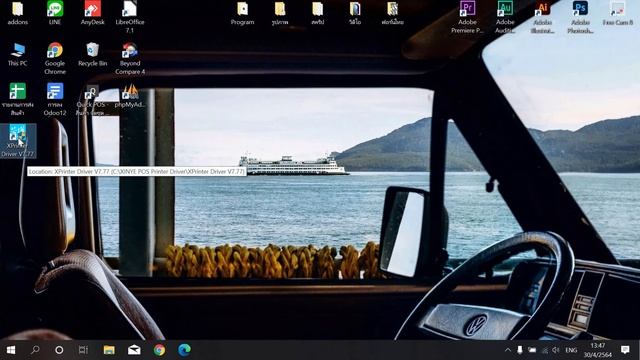Open network status tray icon

(544, 350)
